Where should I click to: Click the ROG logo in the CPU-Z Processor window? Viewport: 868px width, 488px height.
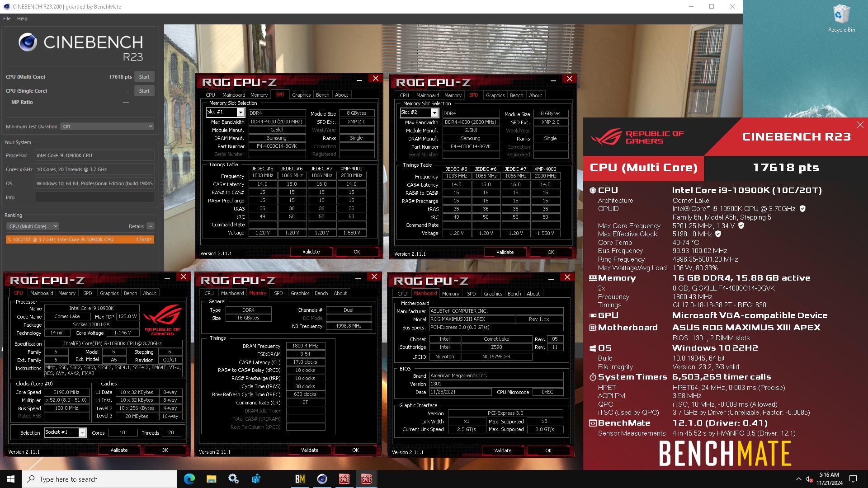point(163,319)
